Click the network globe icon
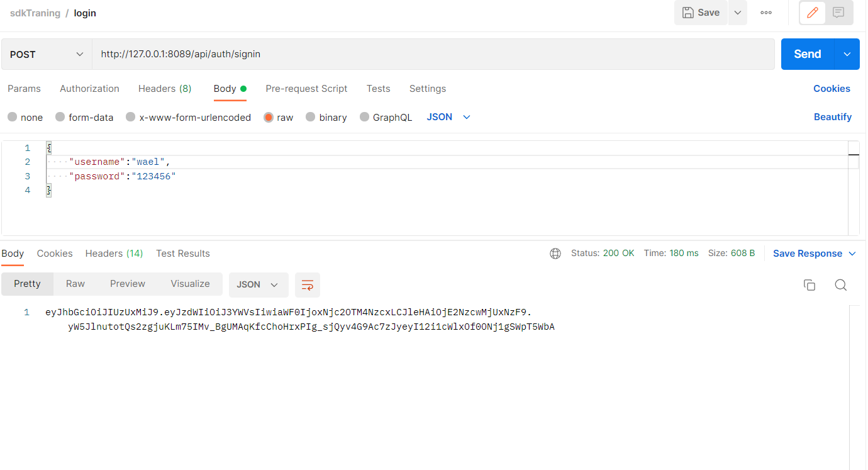Image resolution: width=868 pixels, height=470 pixels. click(x=555, y=254)
